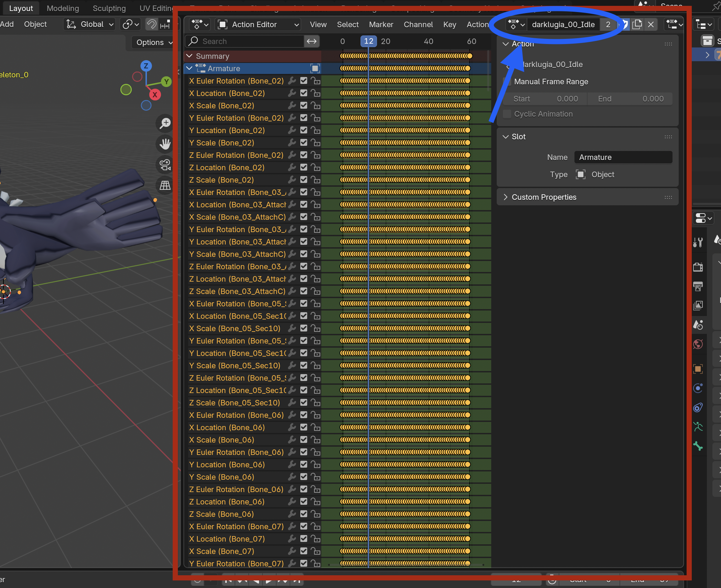Click the current frame marker 12
Screen dimensions: 721x588
coord(368,41)
